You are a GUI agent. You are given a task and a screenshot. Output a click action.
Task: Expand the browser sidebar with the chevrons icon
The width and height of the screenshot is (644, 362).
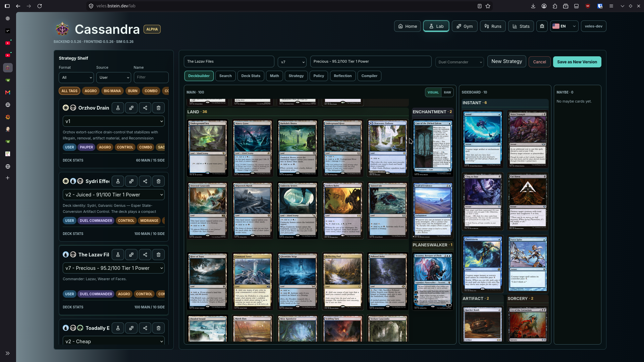[x=8, y=353]
